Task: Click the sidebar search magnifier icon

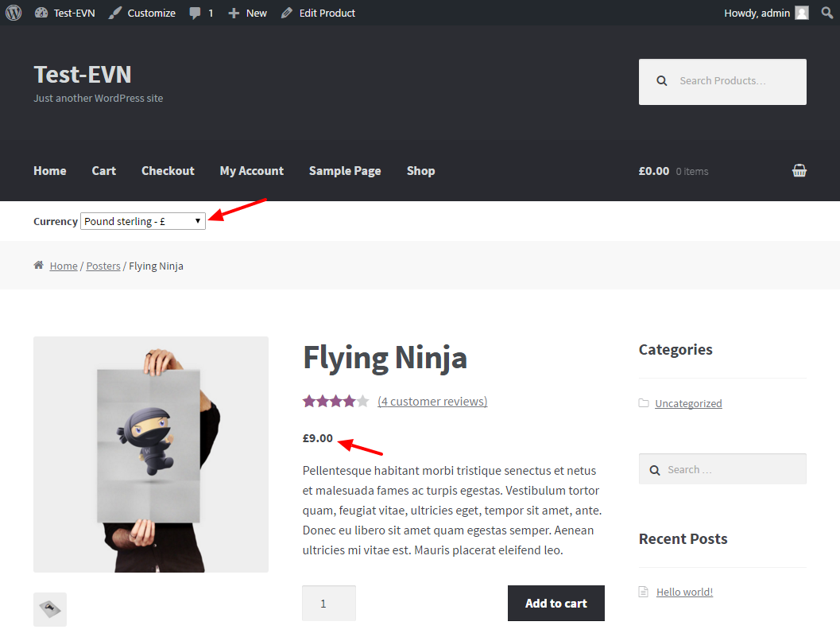Action: (x=655, y=470)
